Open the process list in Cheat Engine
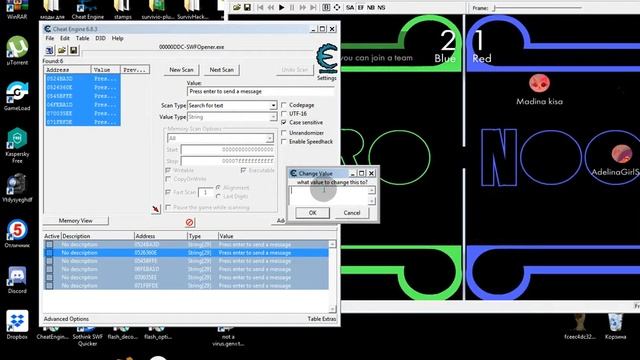Screen dimensions: 640x360 point(49,50)
